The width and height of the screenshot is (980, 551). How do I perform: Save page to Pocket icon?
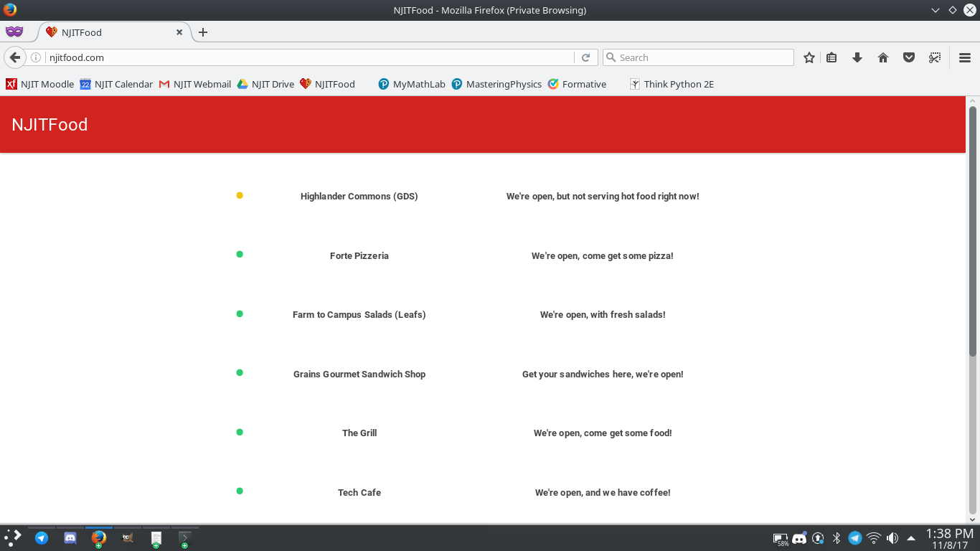[909, 57]
